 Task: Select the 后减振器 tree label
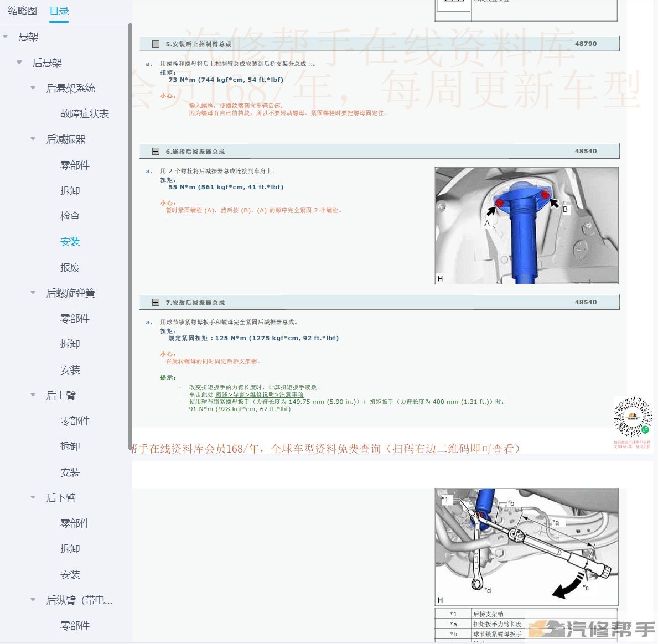(66, 139)
